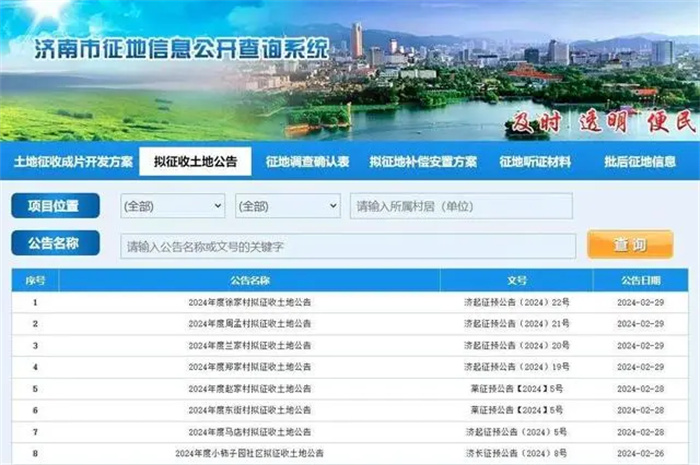The image size is (700, 465).
Task: Click the 序号 column header
Action: (x=35, y=280)
